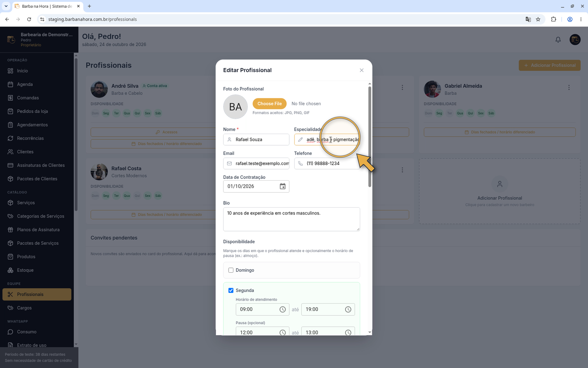
Task: Open the calendar picker for Data de Contratação
Action: pyautogui.click(x=283, y=186)
